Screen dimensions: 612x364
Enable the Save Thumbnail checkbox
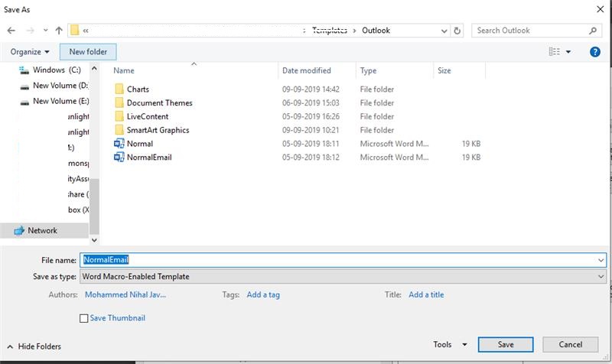pos(83,318)
